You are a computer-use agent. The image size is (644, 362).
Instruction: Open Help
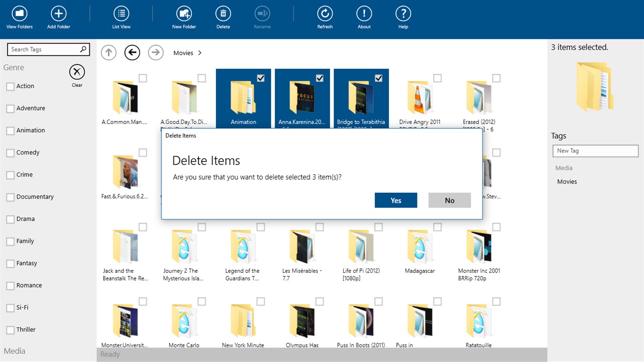[x=403, y=17]
